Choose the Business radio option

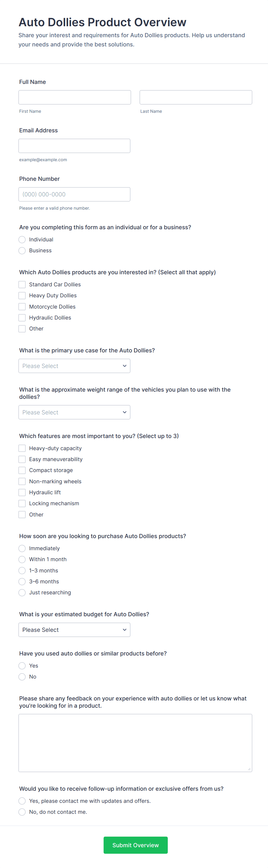(22, 251)
